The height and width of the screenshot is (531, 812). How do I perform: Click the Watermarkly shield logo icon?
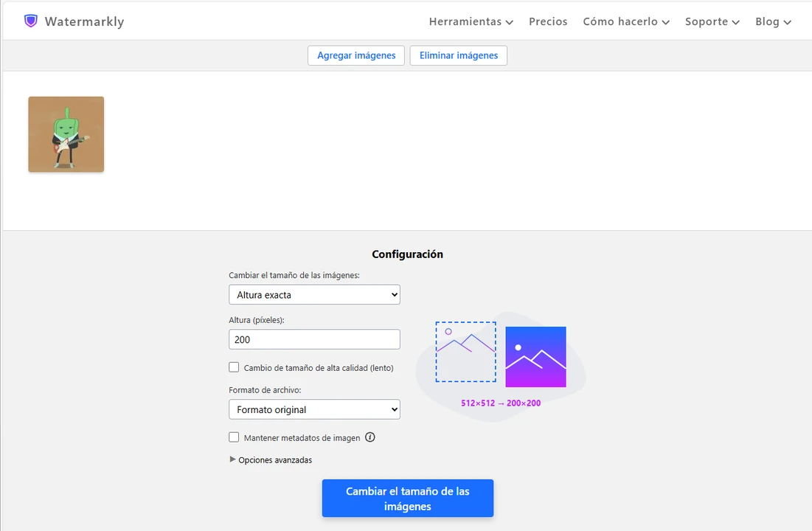(x=30, y=21)
